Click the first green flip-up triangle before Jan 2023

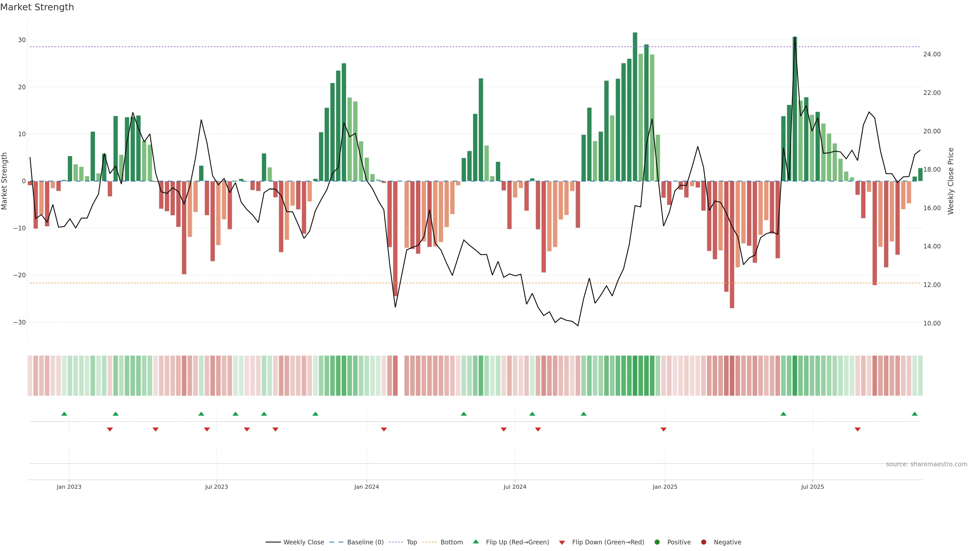64,414
